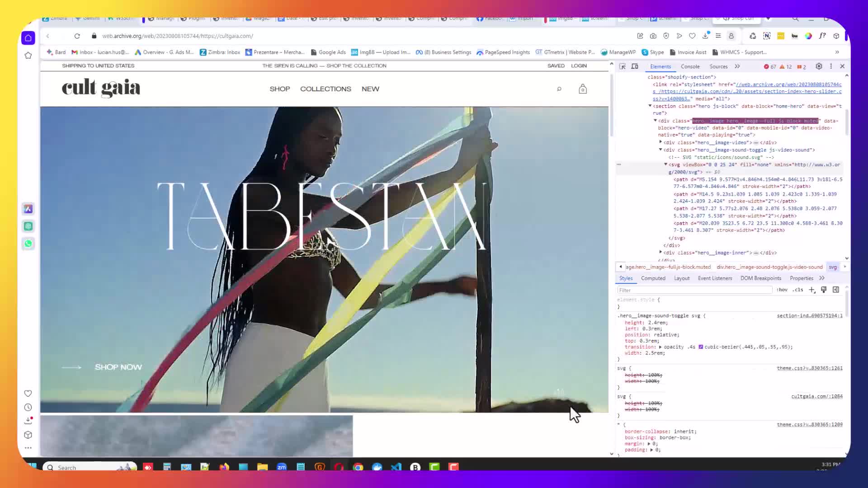Expand the hero__image-video div node
Image resolution: width=868 pixels, height=488 pixels.
[660, 142]
